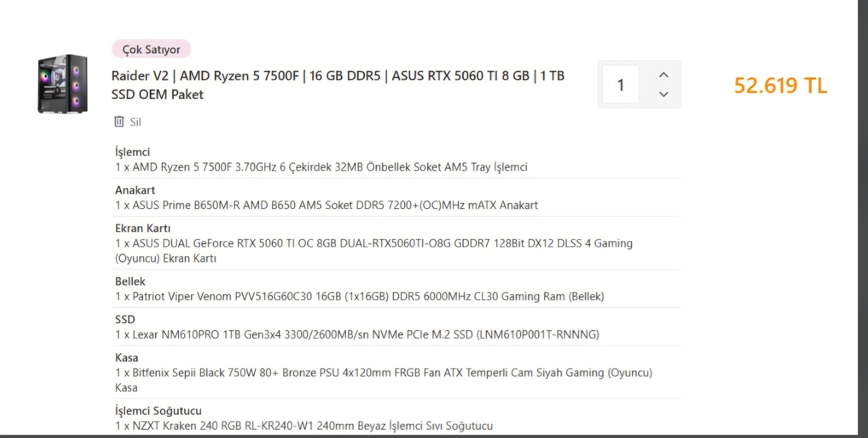Screen dimensions: 868x438
Task: Click the Ekran Kartı heading
Action: (143, 228)
